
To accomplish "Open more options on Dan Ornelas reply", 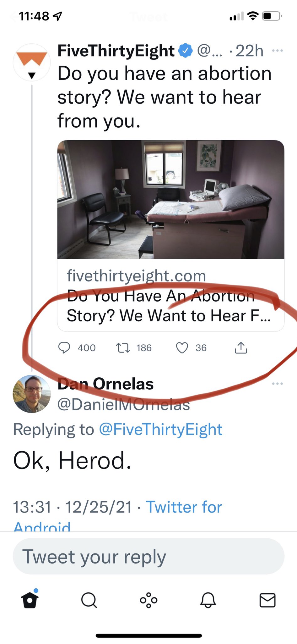I will 277,384.
